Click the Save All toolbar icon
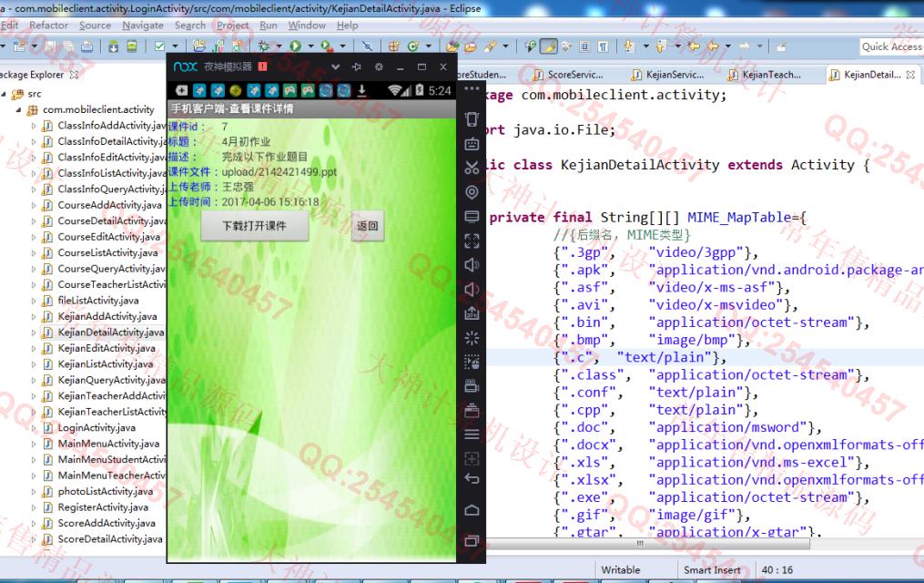The width and height of the screenshot is (924, 583). (x=68, y=46)
